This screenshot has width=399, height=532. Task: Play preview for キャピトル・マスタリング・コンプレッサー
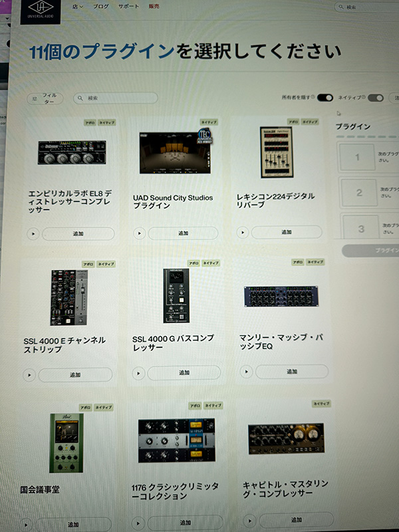point(250,521)
